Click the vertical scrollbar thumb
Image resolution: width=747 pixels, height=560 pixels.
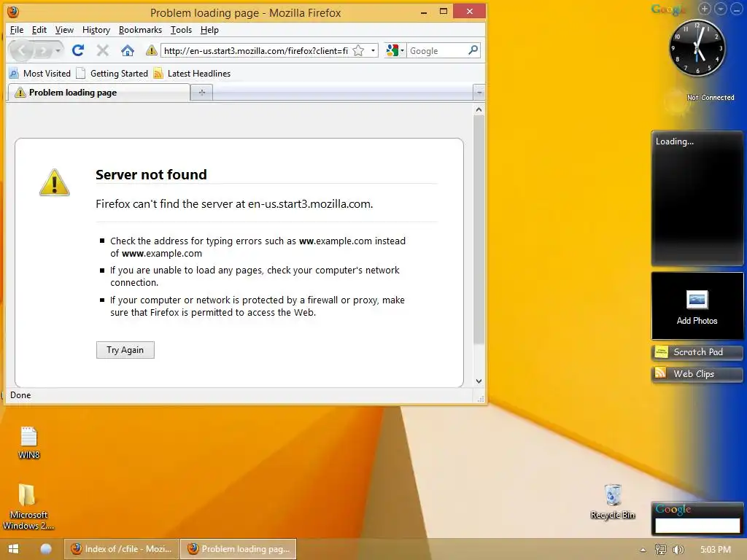(479, 230)
